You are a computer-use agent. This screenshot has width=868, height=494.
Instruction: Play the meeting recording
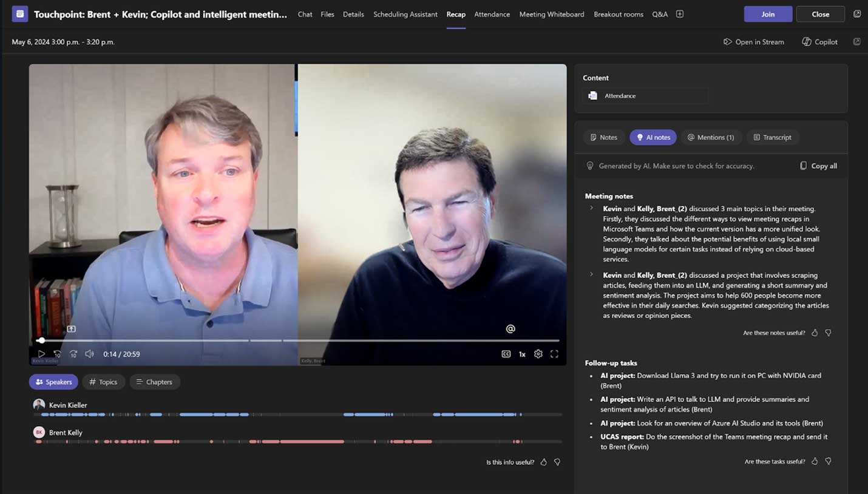[x=41, y=354]
